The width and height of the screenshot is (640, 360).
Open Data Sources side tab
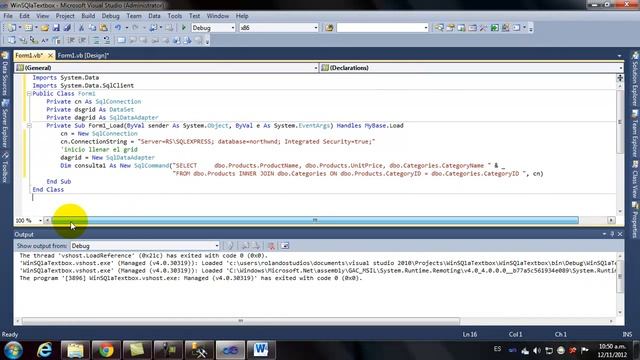(5, 75)
